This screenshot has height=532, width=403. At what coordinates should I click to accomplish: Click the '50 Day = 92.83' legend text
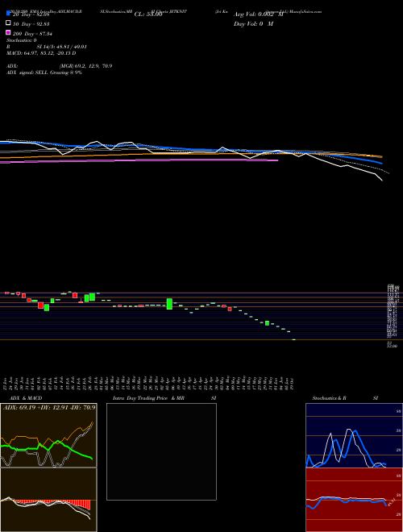pos(31,23)
